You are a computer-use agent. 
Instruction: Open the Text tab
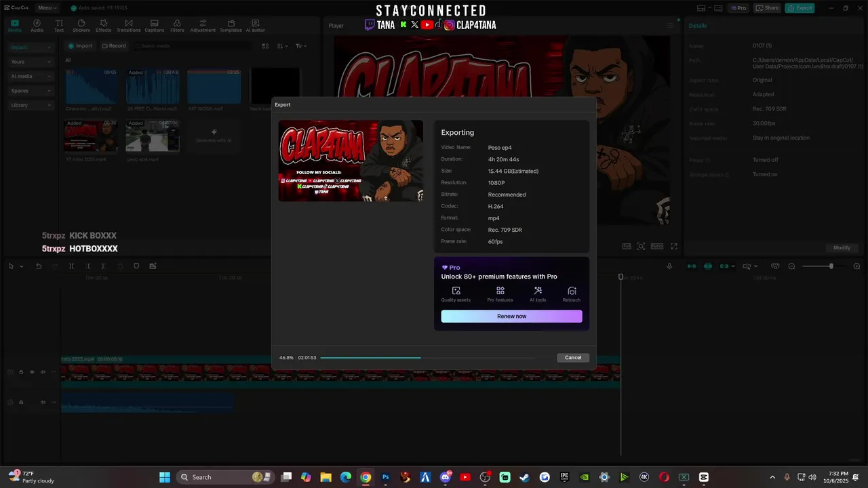point(59,26)
